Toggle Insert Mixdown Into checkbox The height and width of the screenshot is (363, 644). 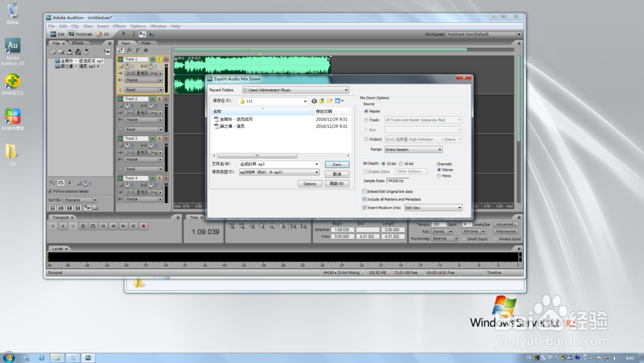tap(365, 208)
